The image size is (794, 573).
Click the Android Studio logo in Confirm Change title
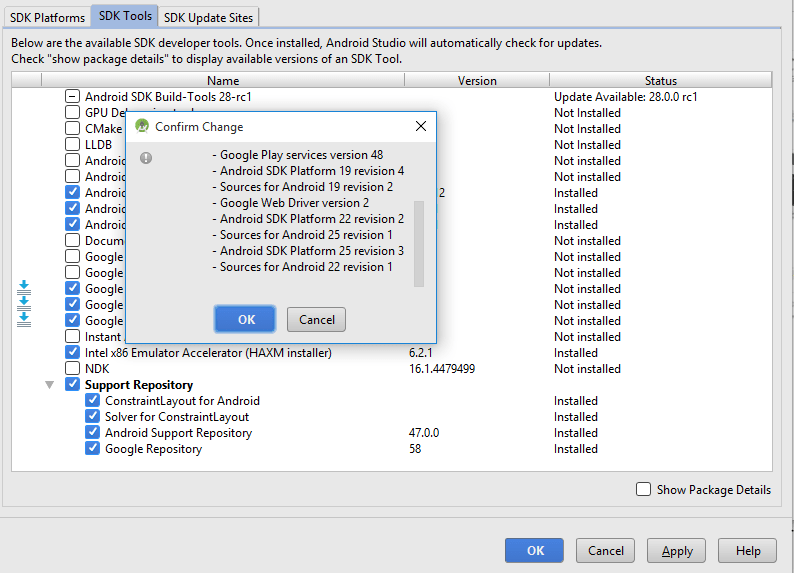pyautogui.click(x=142, y=127)
